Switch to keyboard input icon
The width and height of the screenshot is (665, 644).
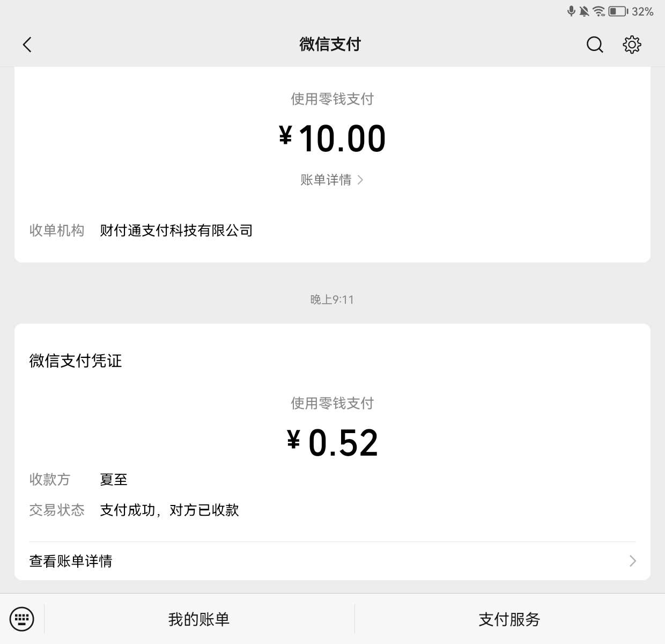(22, 619)
